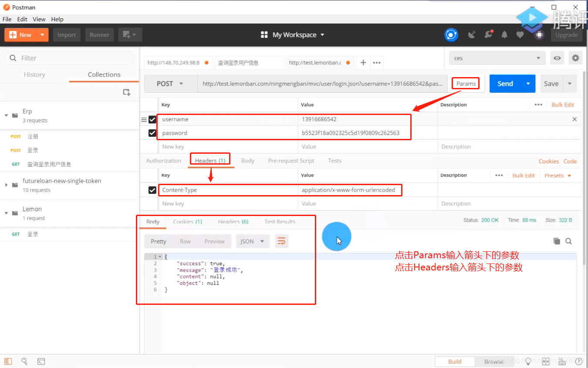This screenshot has width=588, height=368.
Task: Select the http://148.70.249.98 request tab
Action: (179, 63)
